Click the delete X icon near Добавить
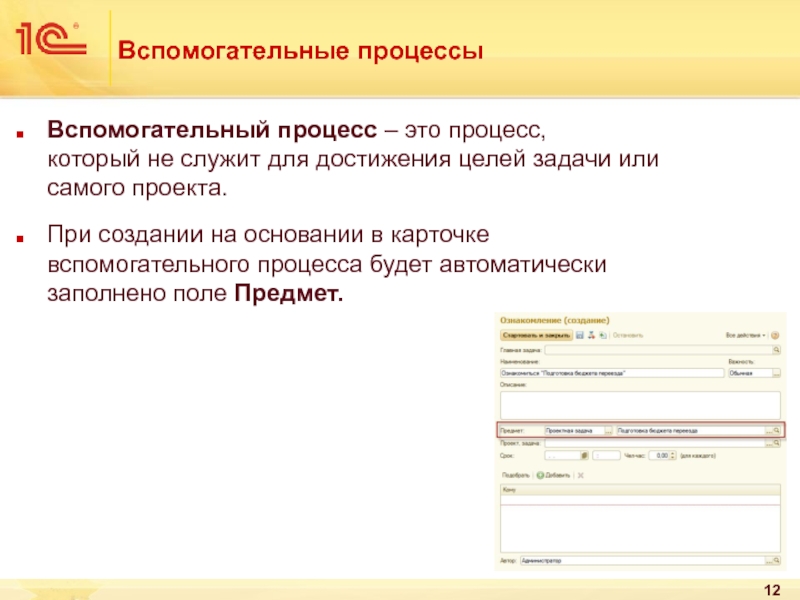Image resolution: width=800 pixels, height=600 pixels. tap(581, 475)
